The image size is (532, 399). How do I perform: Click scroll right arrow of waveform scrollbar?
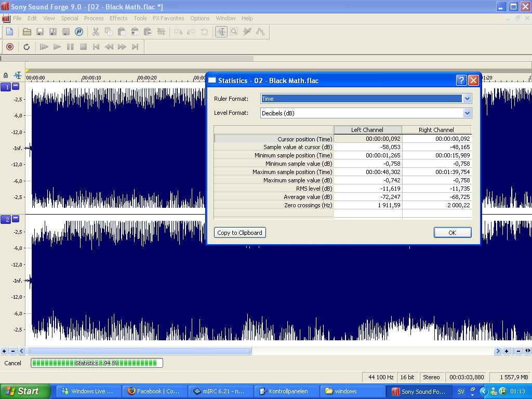pos(498,351)
